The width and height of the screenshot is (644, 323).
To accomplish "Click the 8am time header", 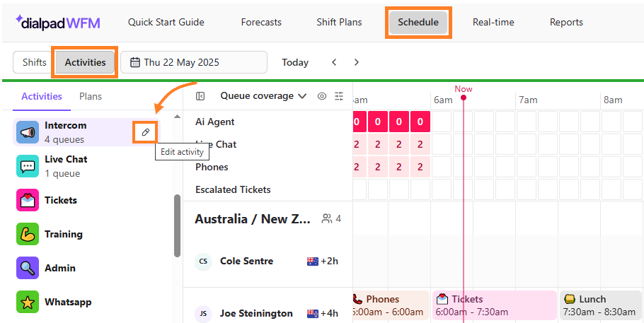I will (613, 100).
